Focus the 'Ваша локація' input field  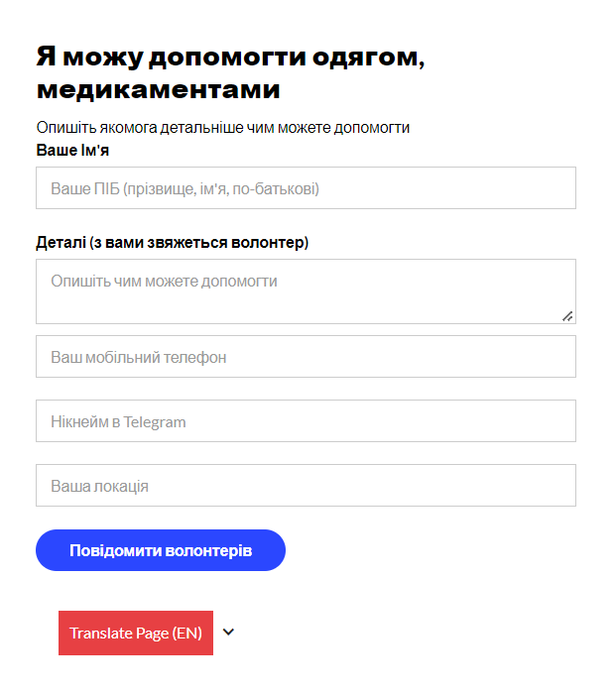[306, 486]
